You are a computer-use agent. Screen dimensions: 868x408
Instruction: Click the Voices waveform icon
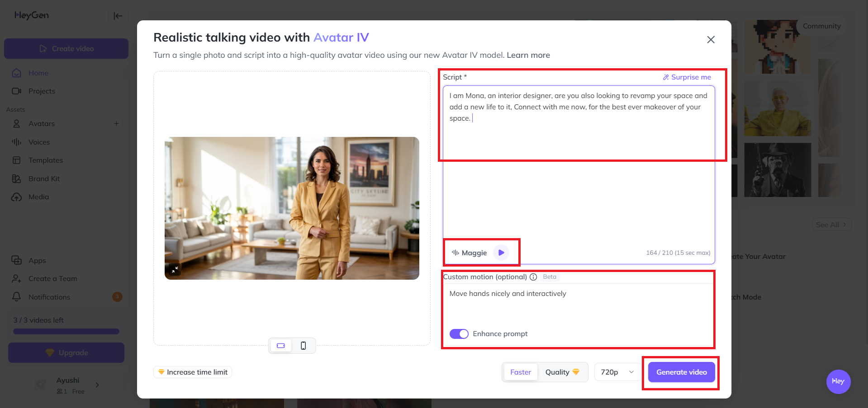pos(17,142)
